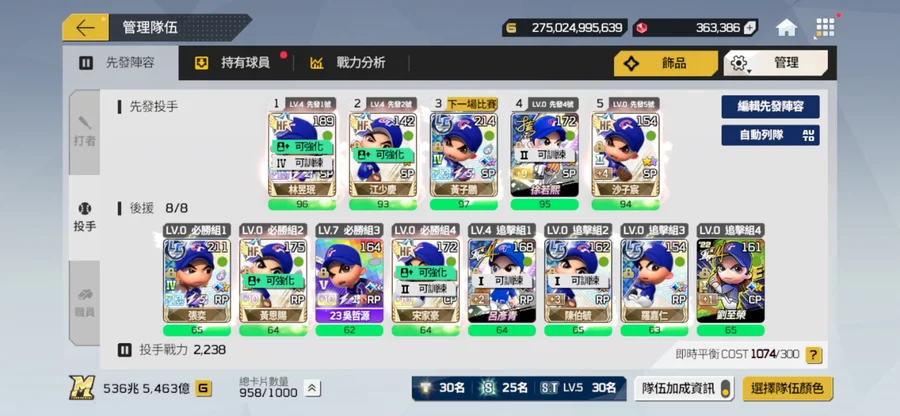Open the home screen via house icon
This screenshot has width=900, height=416.
point(786,27)
